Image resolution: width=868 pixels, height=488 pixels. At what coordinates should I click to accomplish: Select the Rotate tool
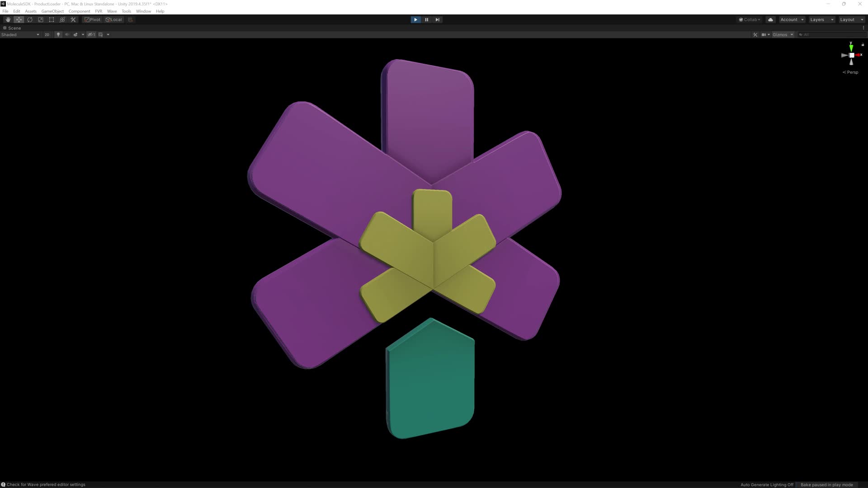(x=30, y=19)
